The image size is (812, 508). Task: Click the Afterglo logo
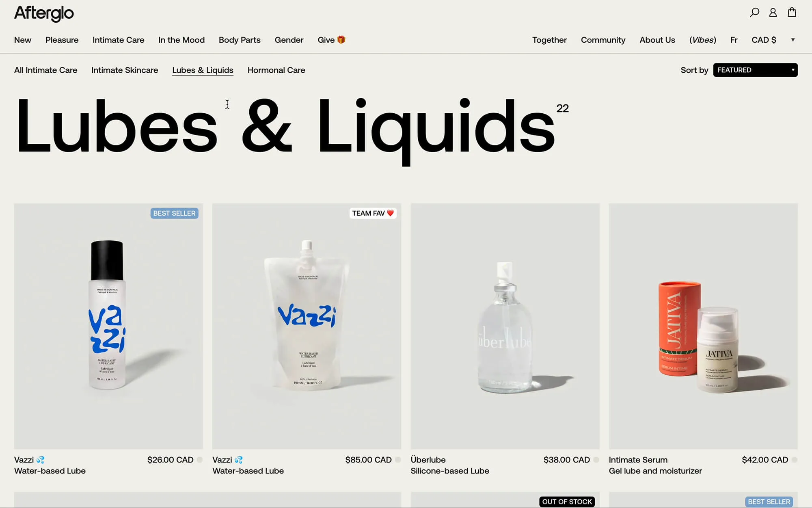tap(44, 13)
